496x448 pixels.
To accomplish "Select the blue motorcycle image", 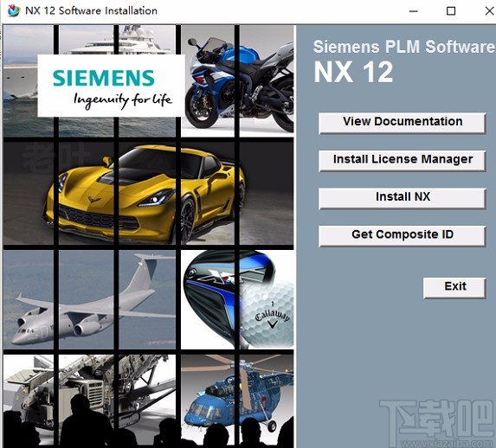I will (x=237, y=81).
